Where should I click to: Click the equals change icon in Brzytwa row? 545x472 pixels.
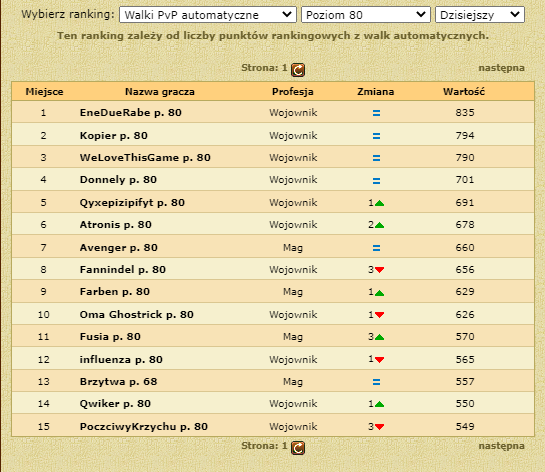[376, 382]
